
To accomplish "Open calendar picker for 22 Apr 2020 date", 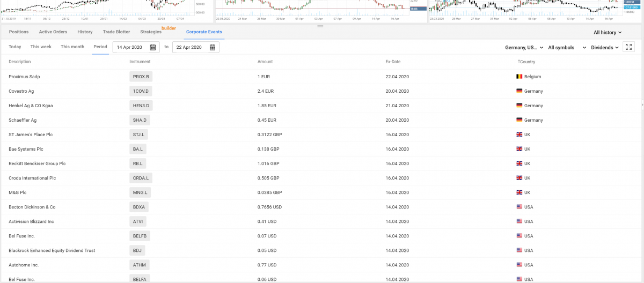I will pos(213,47).
